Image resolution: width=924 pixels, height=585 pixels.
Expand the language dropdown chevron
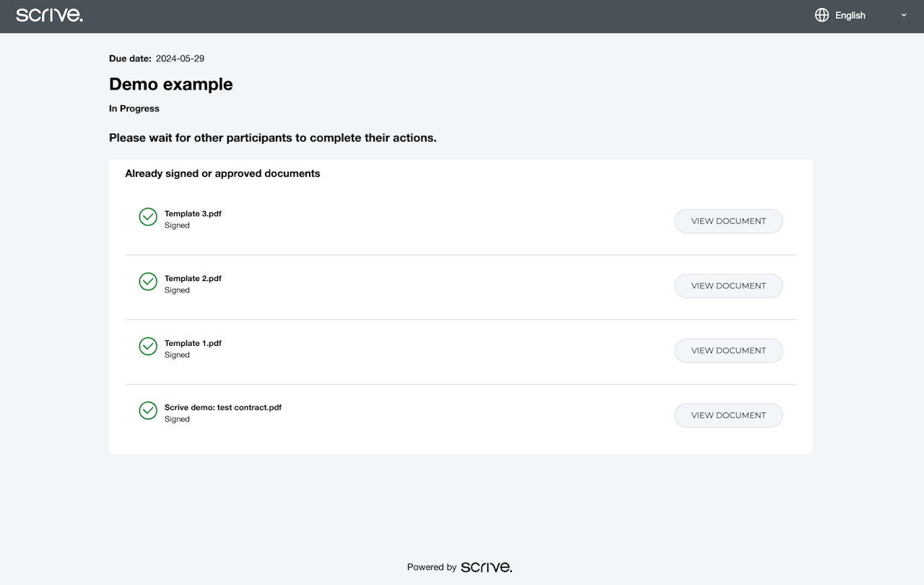pos(904,15)
